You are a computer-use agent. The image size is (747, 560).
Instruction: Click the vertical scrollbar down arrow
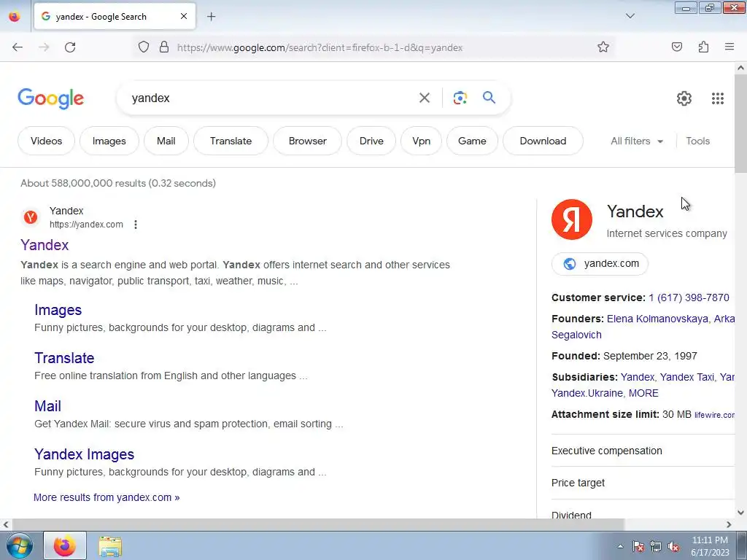click(741, 513)
